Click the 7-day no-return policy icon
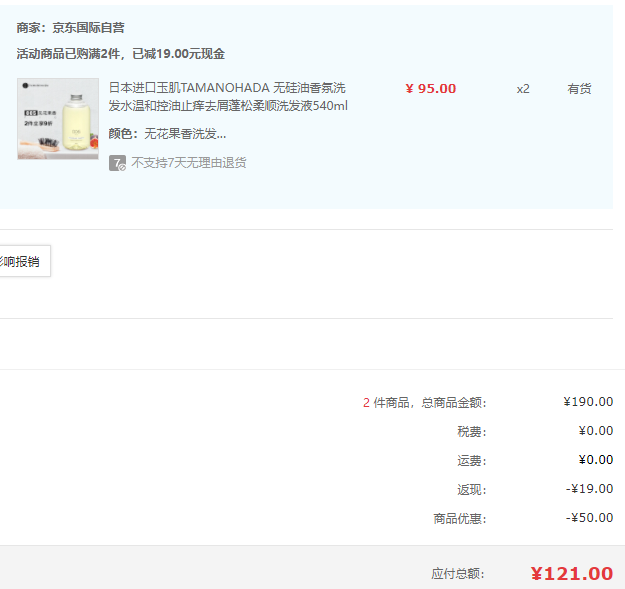Image resolution: width=625 pixels, height=589 pixels. (x=117, y=163)
